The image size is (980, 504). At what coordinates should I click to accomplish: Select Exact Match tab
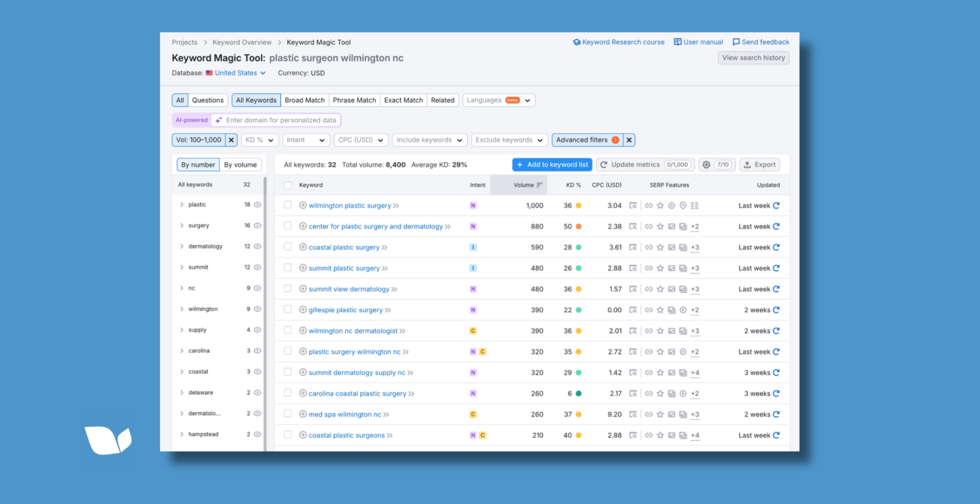[x=403, y=100]
